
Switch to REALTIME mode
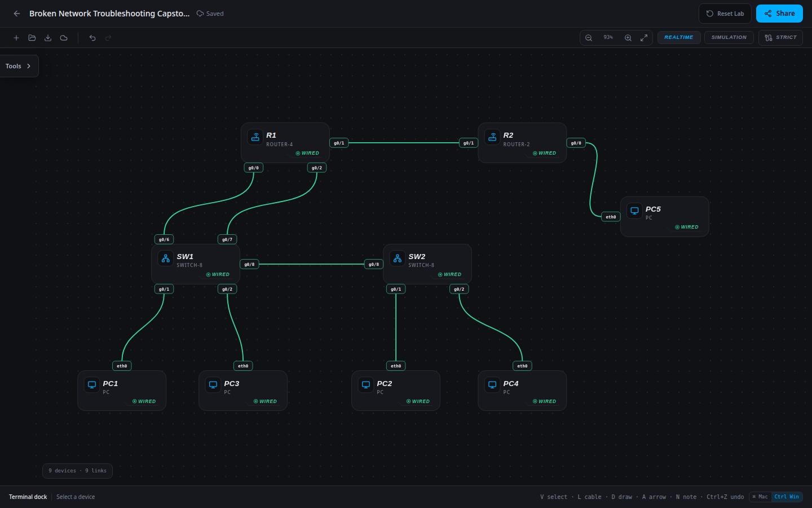[679, 38]
